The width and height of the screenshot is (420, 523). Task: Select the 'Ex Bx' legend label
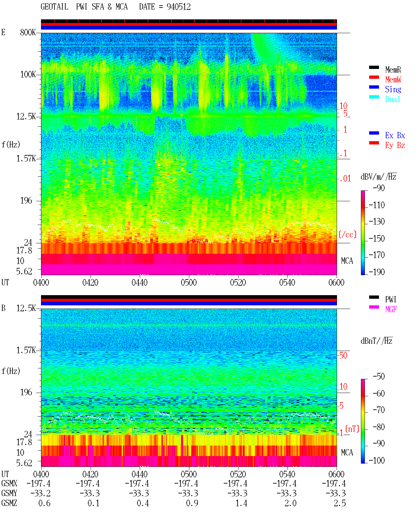click(x=395, y=135)
